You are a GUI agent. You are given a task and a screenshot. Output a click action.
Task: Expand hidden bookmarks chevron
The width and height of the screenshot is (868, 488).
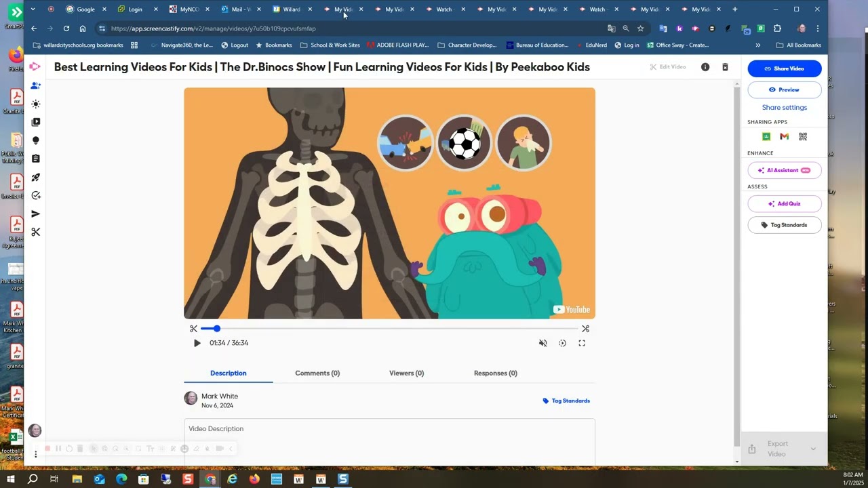pos(757,45)
